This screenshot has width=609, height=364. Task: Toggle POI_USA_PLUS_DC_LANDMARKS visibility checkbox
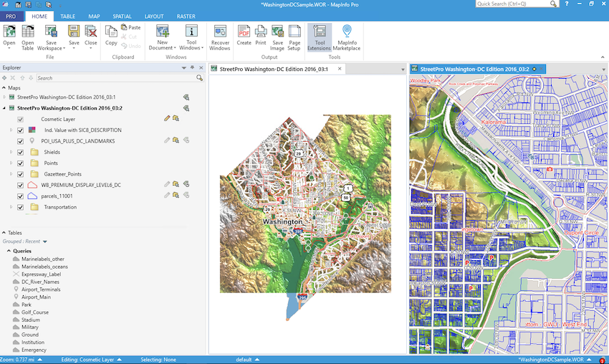coord(21,141)
